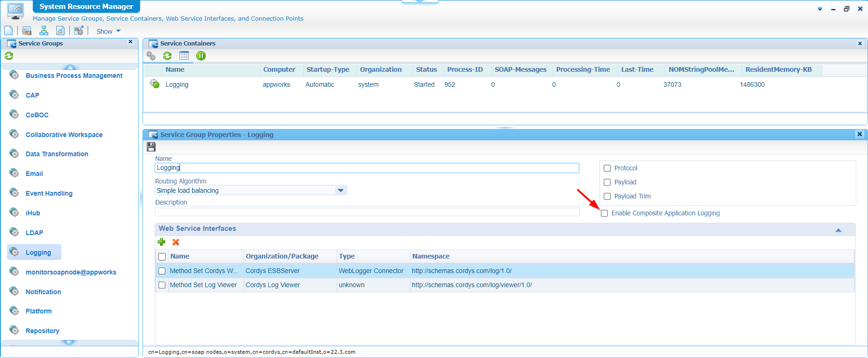Click the green pause icon in Service Containers
868x358 pixels.
pyautogui.click(x=201, y=56)
